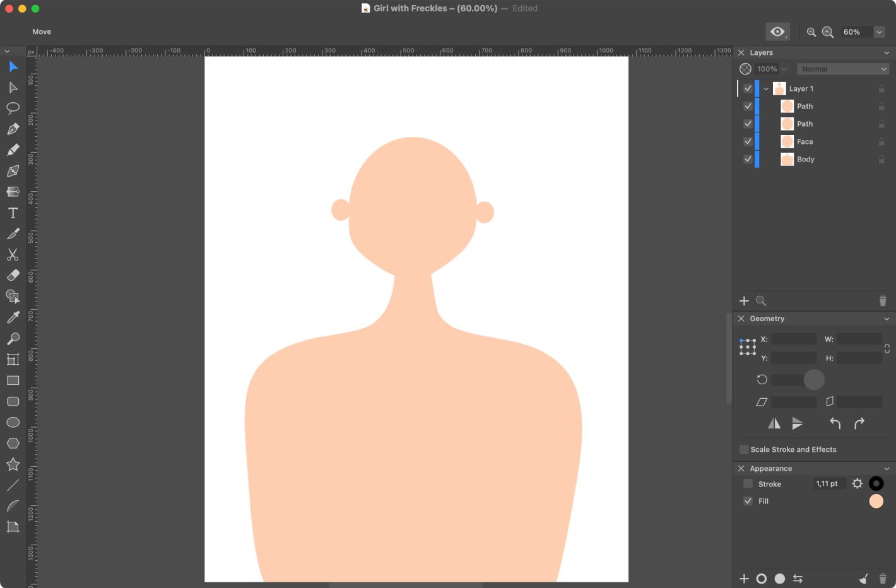Select the Polygon tool
Image resolution: width=896 pixels, height=588 pixels.
coord(13,443)
